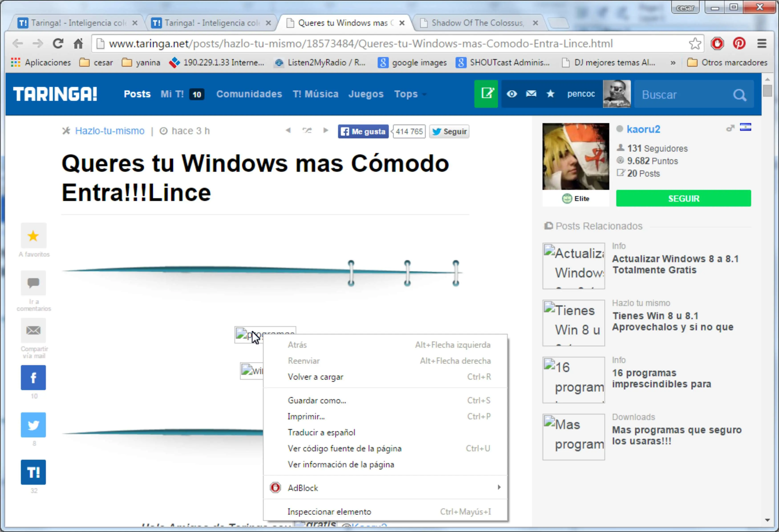Viewport: 779px width, 532px height.
Task: Choose Guardar como... from context menu
Action: pyautogui.click(x=385, y=400)
